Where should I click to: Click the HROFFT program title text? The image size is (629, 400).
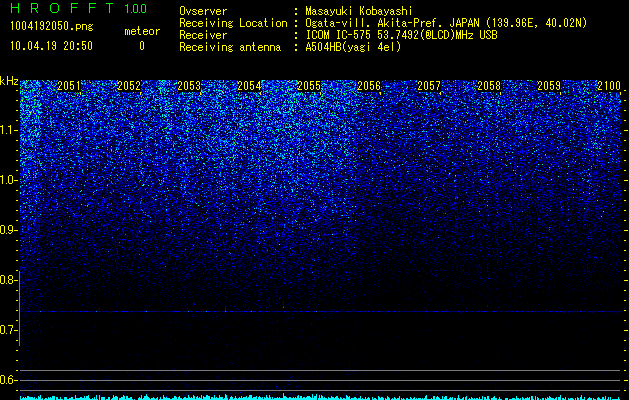[62, 8]
